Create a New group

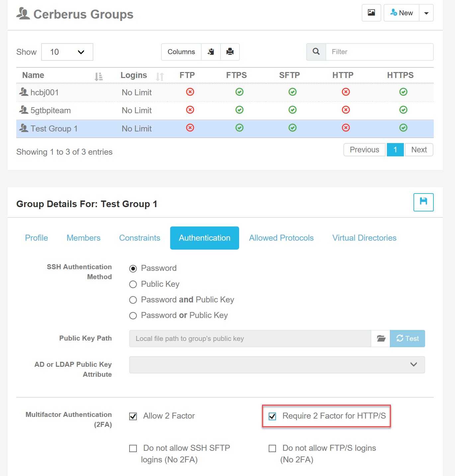click(402, 13)
